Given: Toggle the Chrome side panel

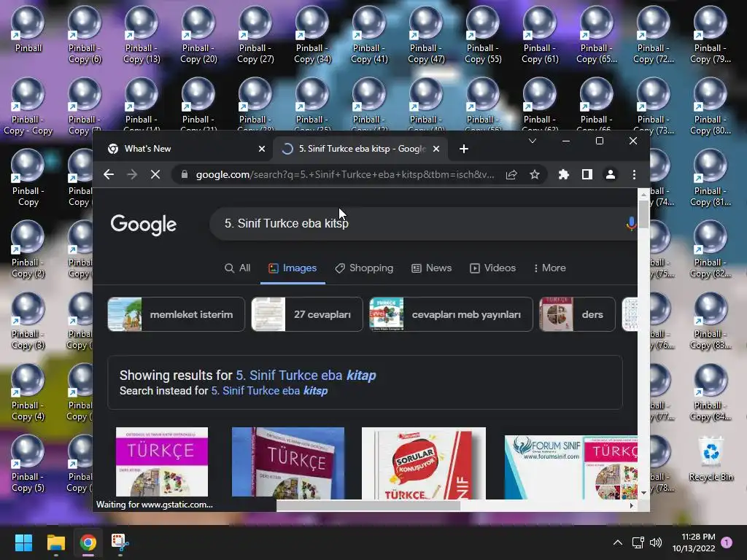Looking at the screenshot, I should (587, 174).
